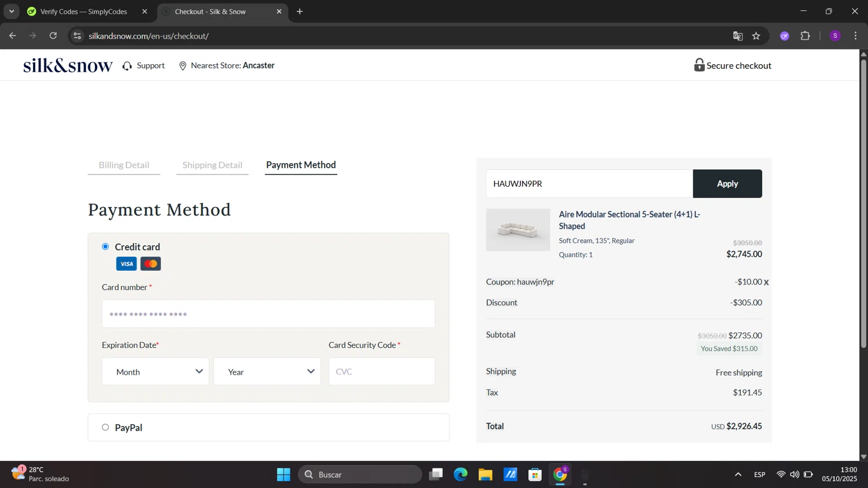Click the Mastercard icon
Screen dimensions: 868x488
click(x=150, y=264)
